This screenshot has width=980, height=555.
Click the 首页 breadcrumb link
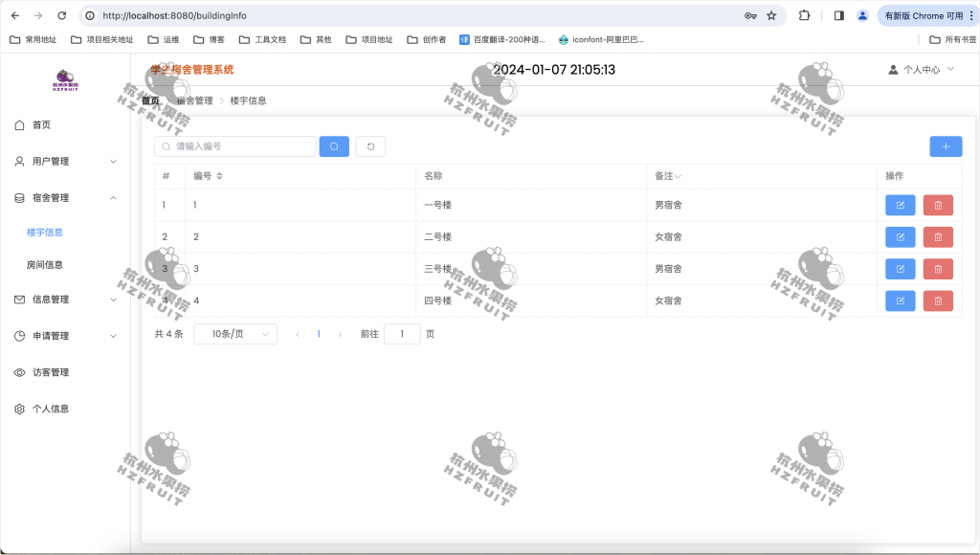tap(149, 100)
